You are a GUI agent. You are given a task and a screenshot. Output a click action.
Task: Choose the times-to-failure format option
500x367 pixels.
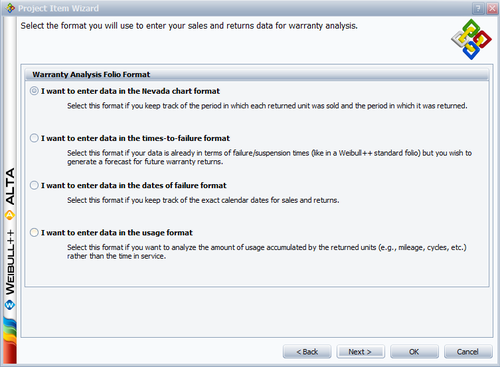34,138
